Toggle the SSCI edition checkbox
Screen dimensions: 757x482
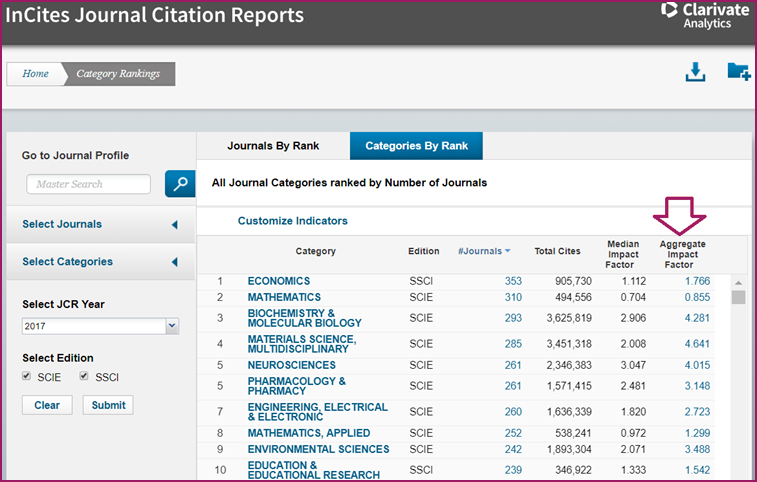pos(83,376)
